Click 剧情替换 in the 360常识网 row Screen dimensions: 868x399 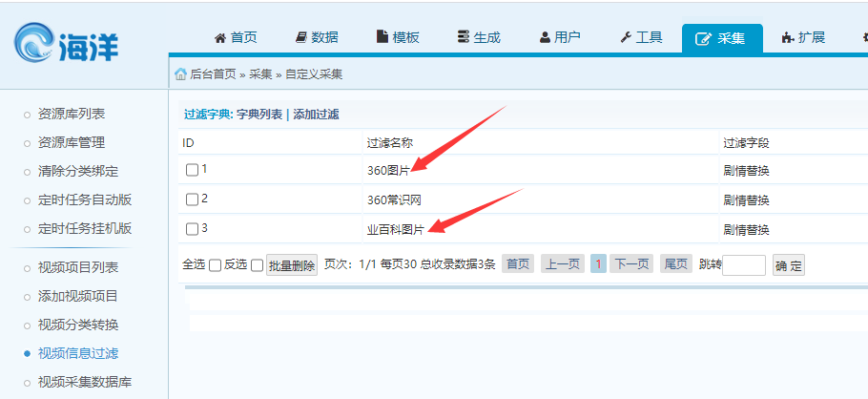(746, 200)
